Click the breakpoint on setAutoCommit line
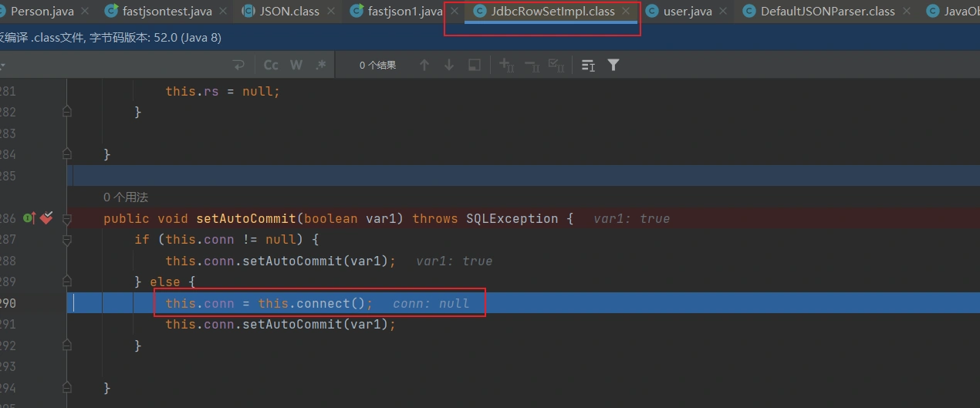This screenshot has height=408, width=980. coord(47,219)
